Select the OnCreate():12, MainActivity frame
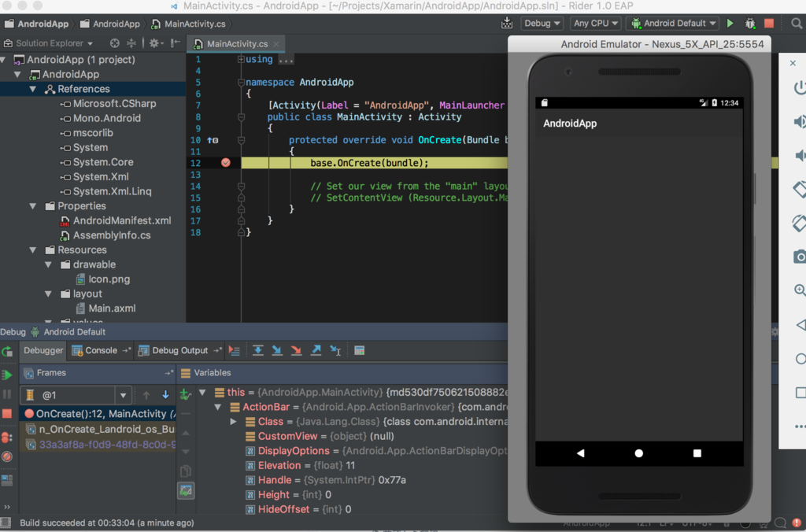 click(98, 414)
